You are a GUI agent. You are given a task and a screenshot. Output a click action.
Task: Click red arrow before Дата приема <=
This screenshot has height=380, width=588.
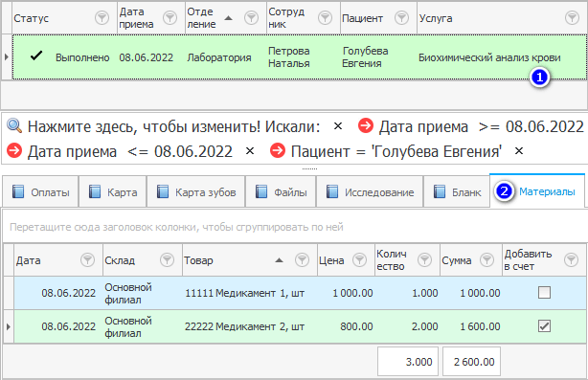14,151
